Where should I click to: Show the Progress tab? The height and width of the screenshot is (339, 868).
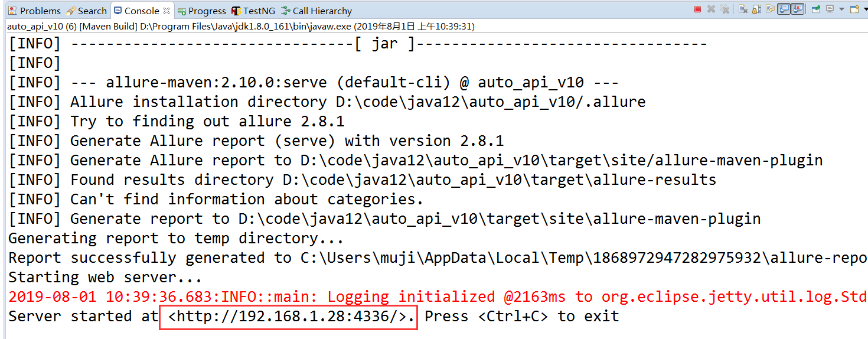tap(201, 11)
